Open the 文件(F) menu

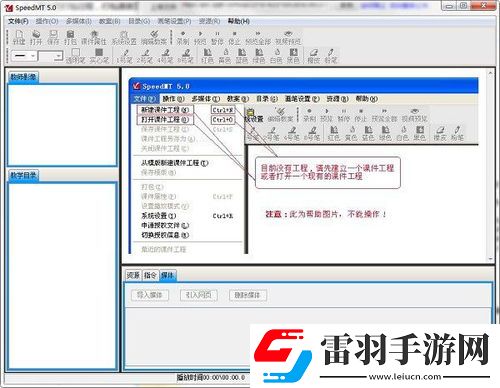pos(18,21)
